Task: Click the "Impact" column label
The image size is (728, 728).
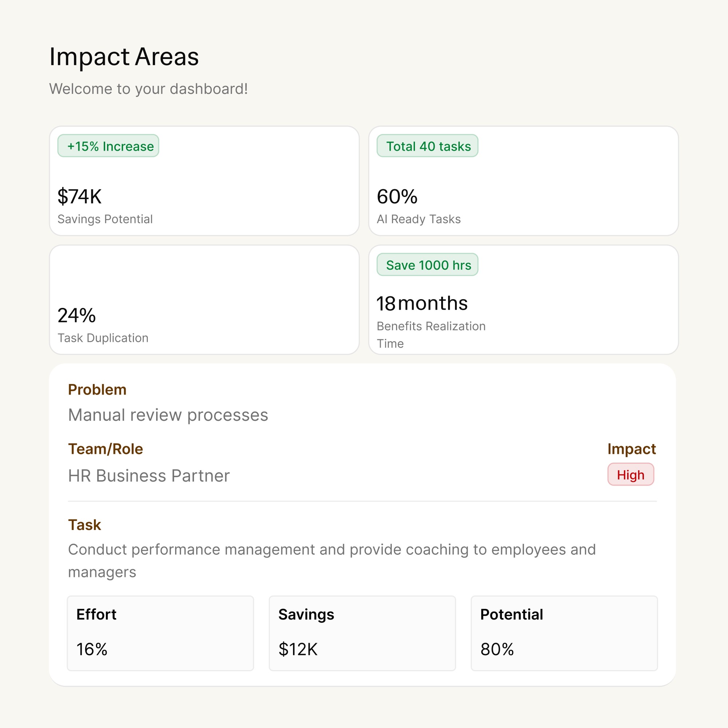Action: 632,449
